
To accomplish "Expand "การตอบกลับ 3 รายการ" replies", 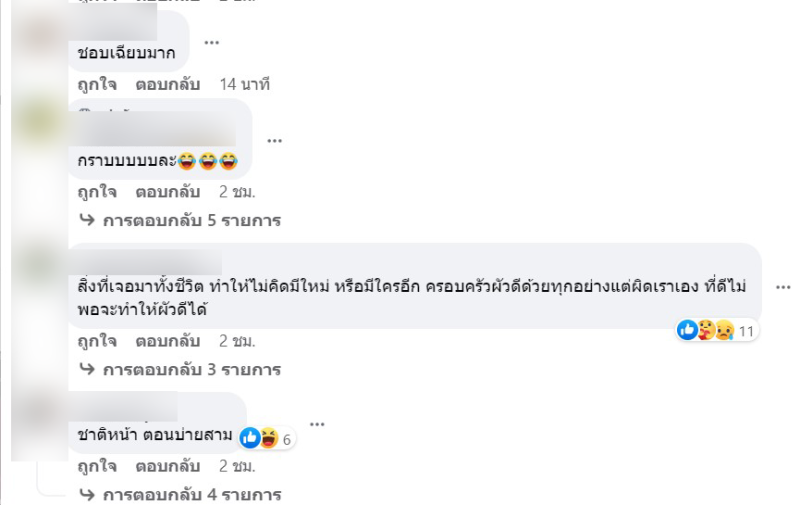I will point(192,369).
